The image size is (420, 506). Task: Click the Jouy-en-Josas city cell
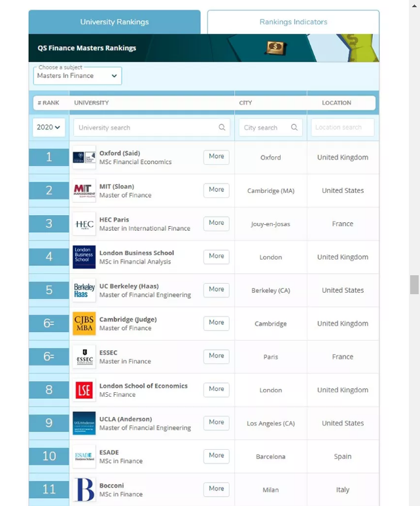point(271,224)
